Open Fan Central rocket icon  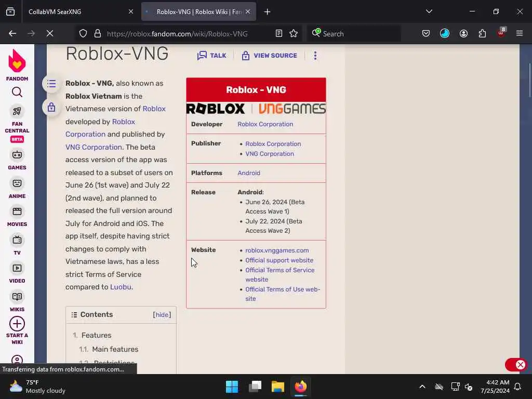(17, 111)
